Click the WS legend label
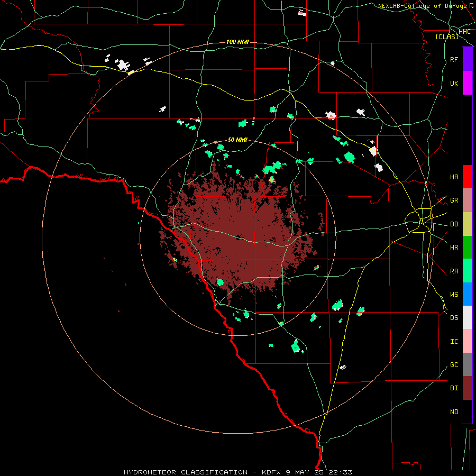The image size is (476, 476). [x=454, y=294]
